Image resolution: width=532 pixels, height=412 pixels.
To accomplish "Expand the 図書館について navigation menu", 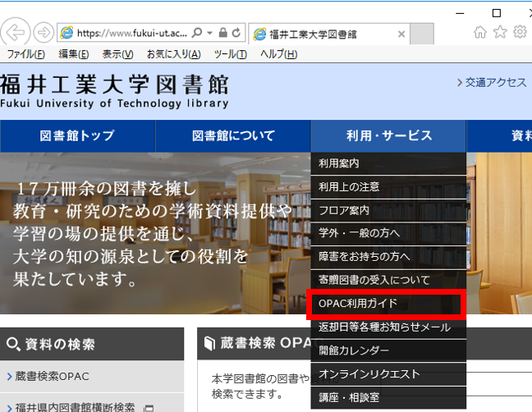I will coord(233,136).
